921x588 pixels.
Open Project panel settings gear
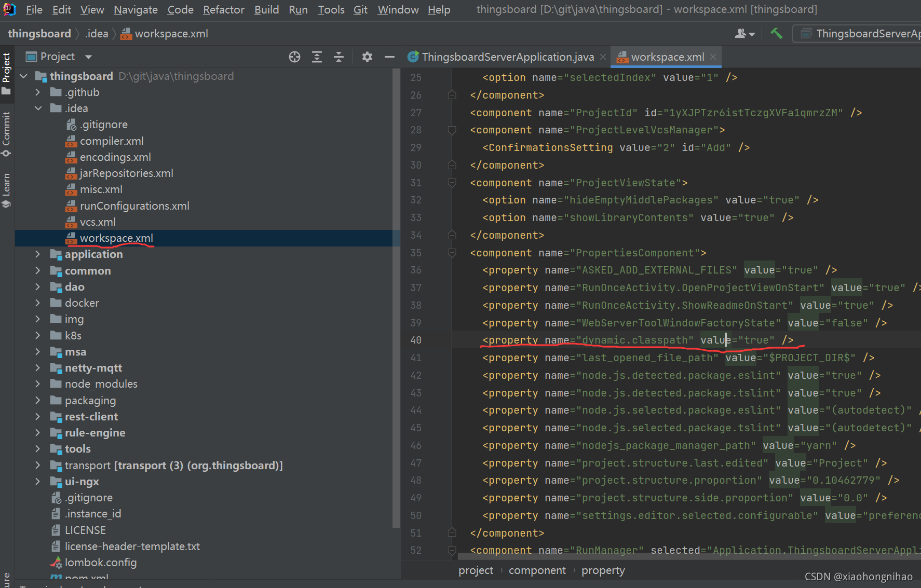[367, 57]
